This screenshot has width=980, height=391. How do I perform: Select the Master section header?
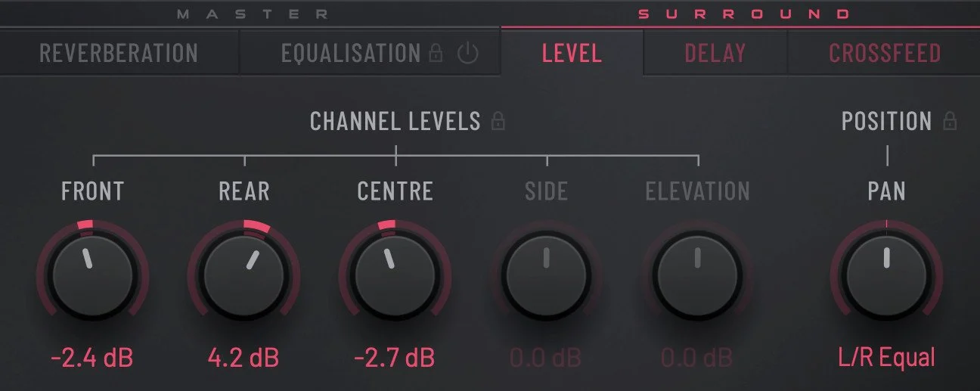(x=253, y=14)
